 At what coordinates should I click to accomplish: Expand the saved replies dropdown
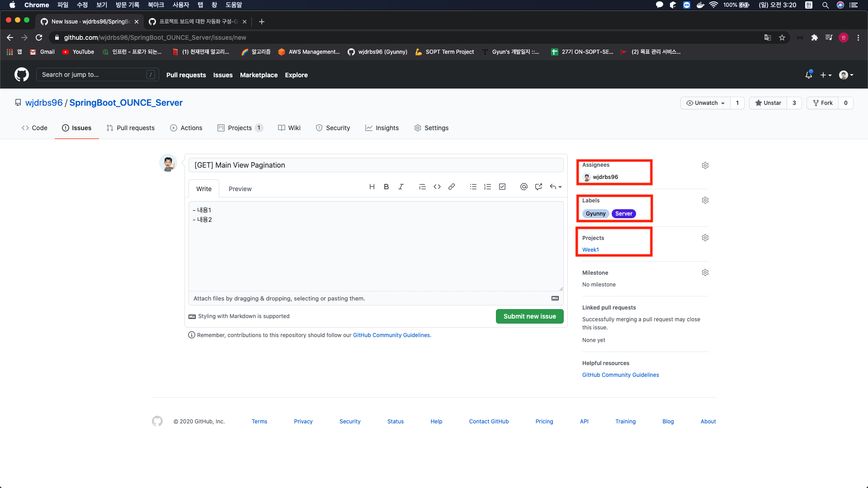pyautogui.click(x=556, y=187)
